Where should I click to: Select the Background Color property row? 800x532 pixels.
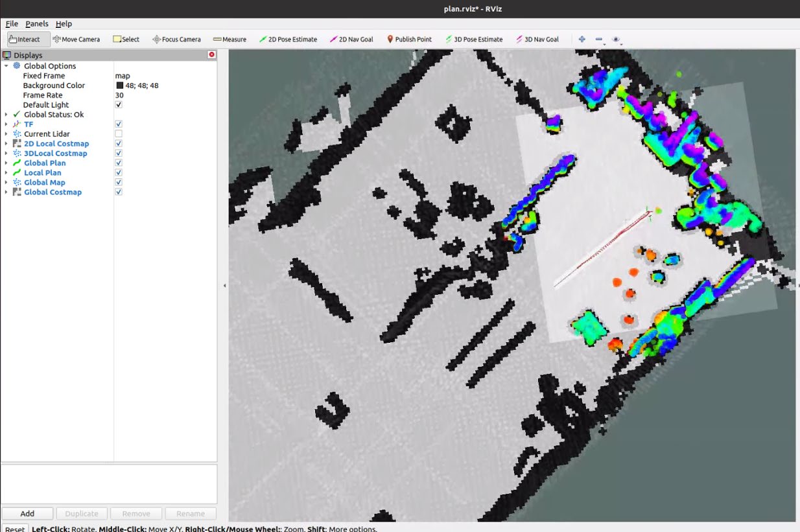pyautogui.click(x=109, y=86)
